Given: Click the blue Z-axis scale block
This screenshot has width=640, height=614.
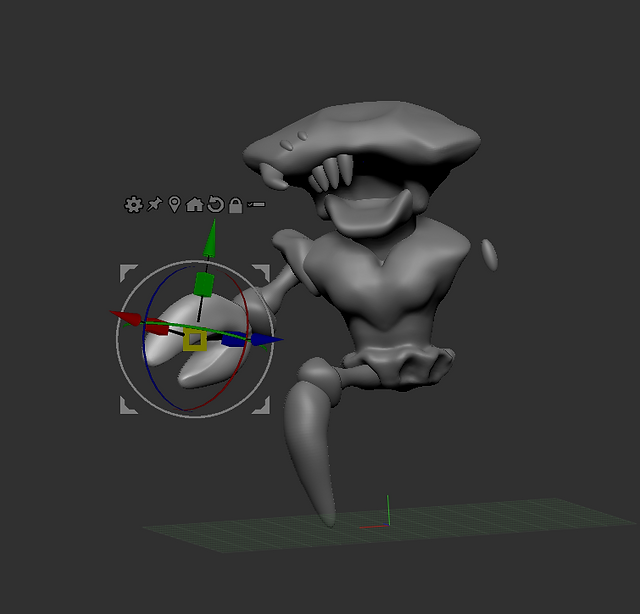Looking at the screenshot, I should 234,340.
